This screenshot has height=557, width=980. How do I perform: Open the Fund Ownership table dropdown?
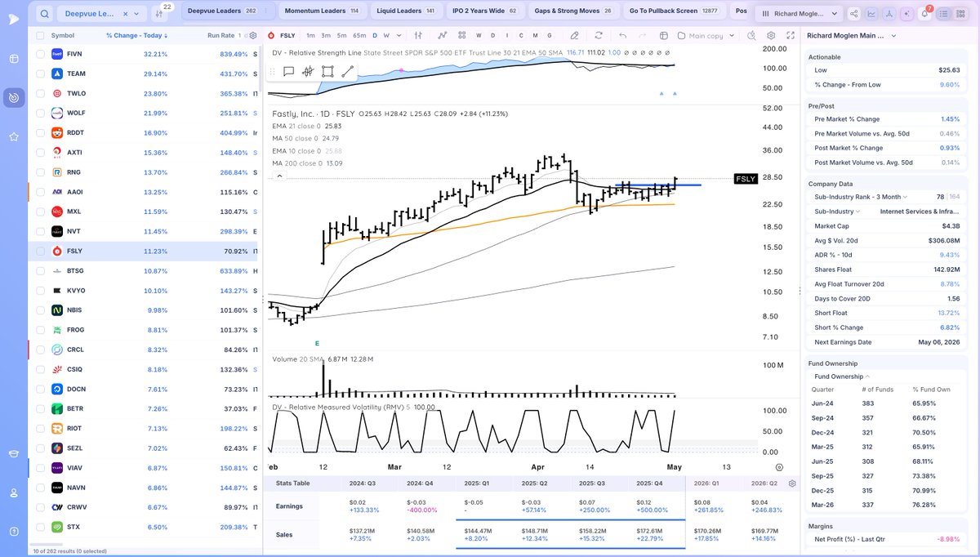point(842,377)
